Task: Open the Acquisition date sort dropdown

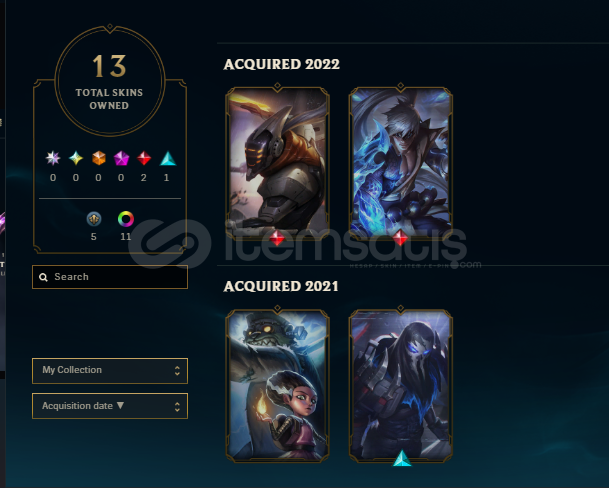Action: pos(110,406)
